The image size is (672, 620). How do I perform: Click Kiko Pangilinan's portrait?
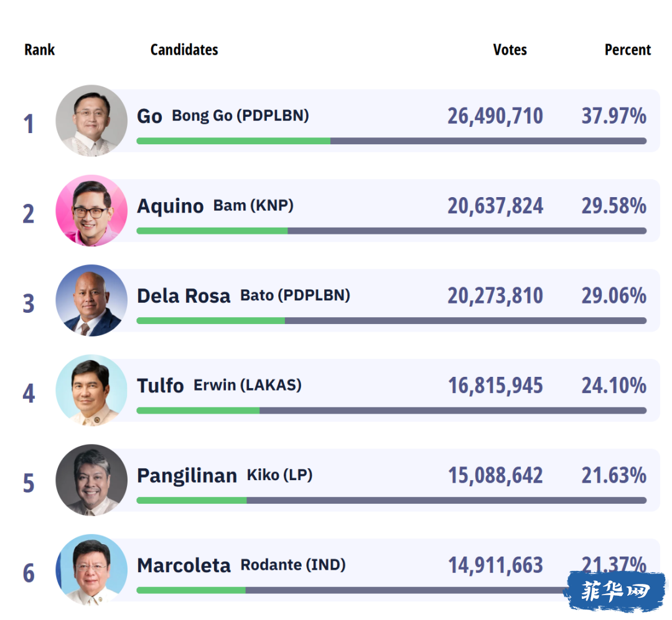[x=91, y=480]
